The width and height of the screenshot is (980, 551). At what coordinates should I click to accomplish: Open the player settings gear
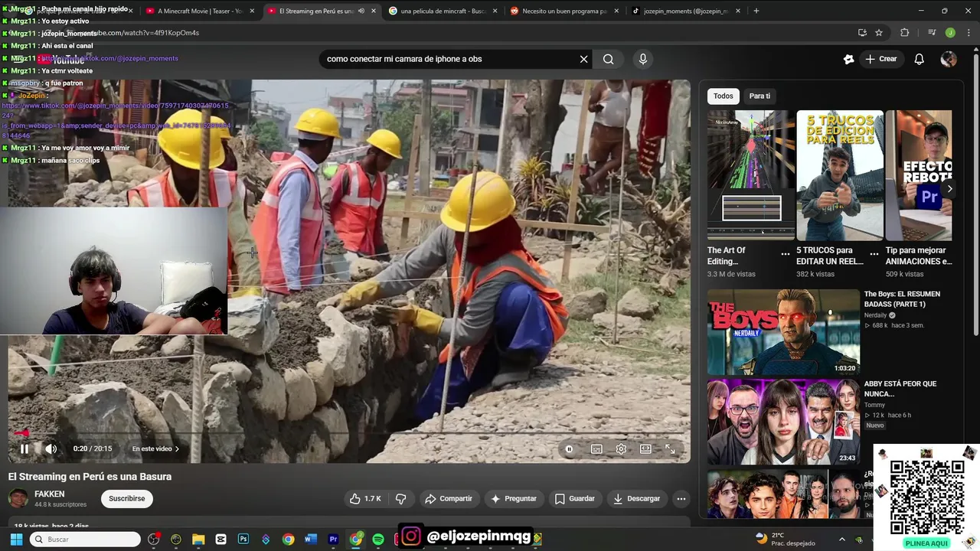[621, 449]
